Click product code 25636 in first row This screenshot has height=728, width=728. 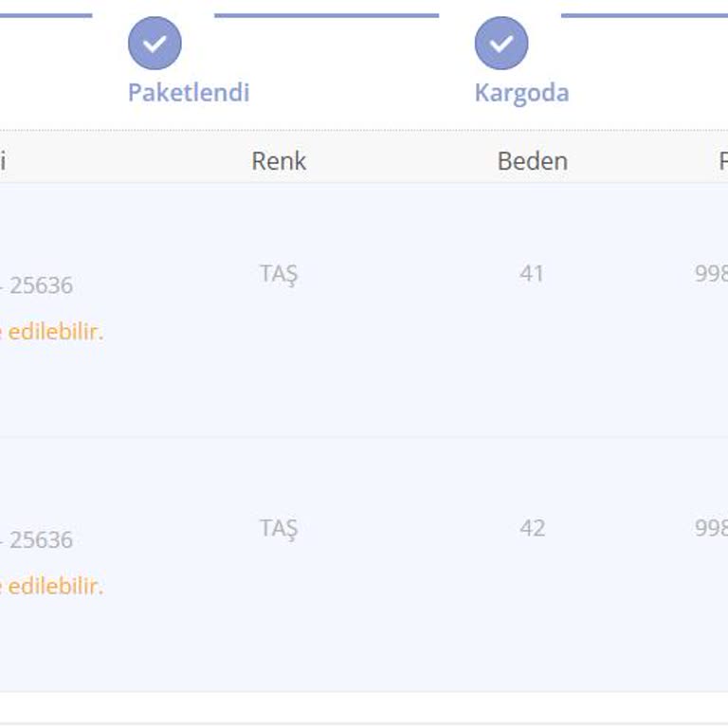click(41, 285)
